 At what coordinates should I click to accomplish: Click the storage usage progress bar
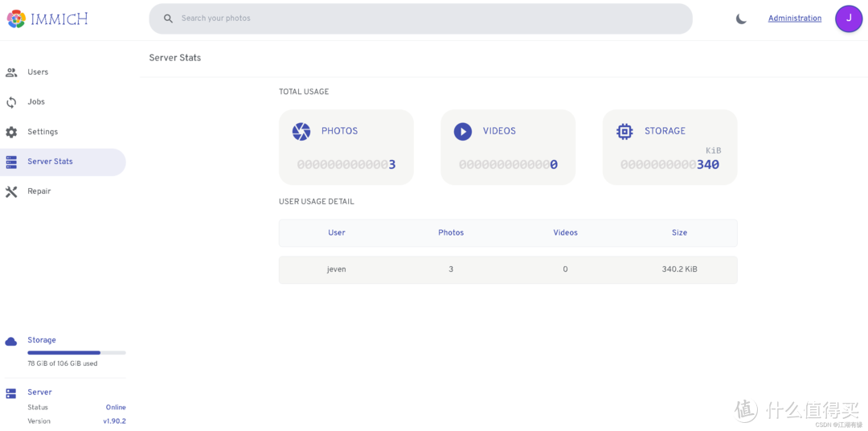pyautogui.click(x=76, y=352)
